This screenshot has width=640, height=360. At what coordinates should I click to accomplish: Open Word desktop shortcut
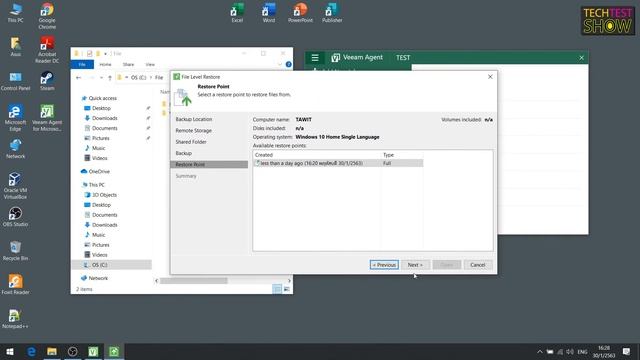[x=269, y=13]
